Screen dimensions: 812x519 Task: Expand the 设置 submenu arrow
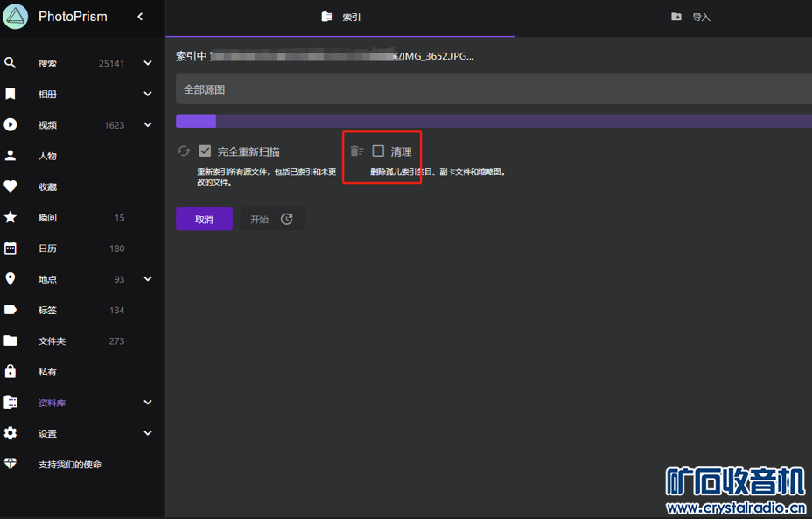[x=148, y=433]
